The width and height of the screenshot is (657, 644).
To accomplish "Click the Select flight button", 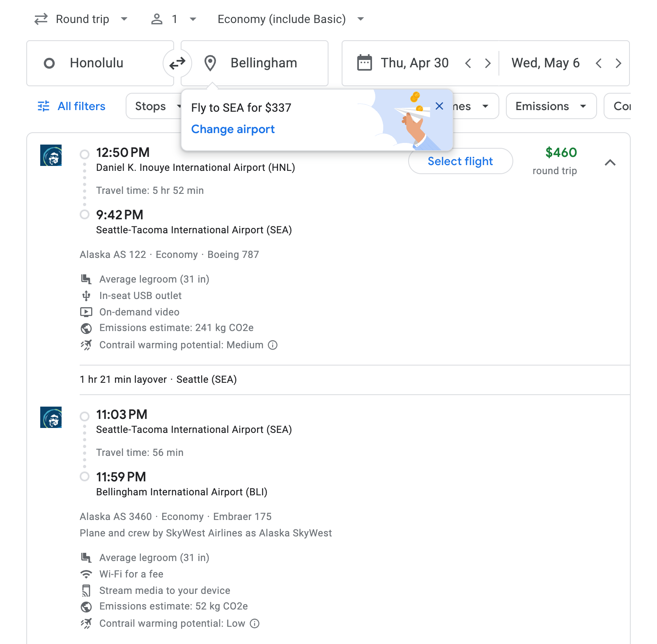I will pos(460,161).
